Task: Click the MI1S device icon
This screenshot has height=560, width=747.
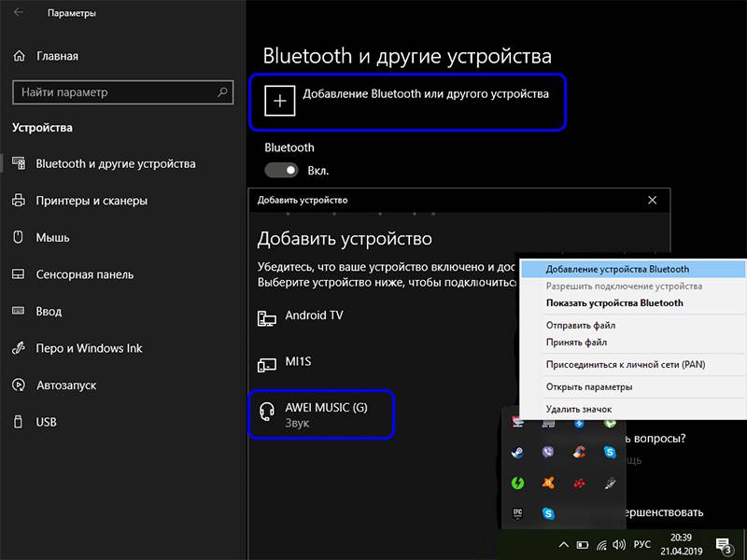Action: pyautogui.click(x=266, y=365)
